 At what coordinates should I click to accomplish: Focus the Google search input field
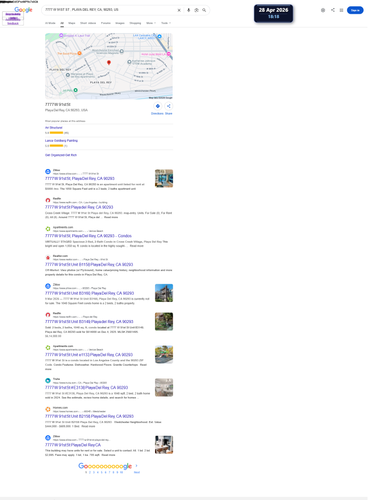(110, 10)
